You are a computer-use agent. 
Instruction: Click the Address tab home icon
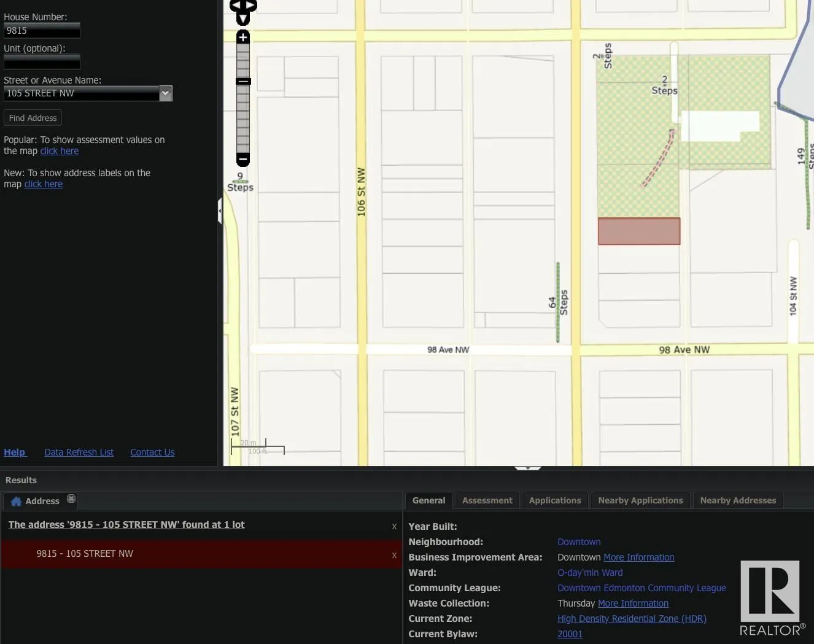[17, 501]
